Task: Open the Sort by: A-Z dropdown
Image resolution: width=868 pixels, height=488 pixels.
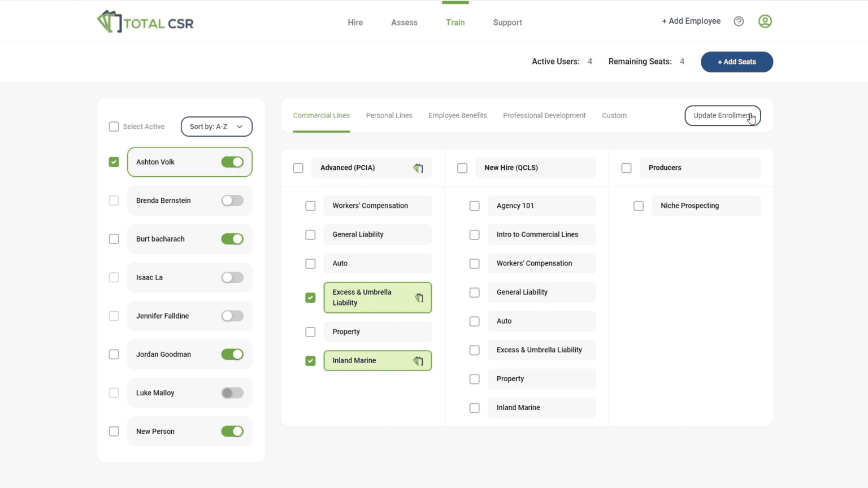Action: (x=216, y=127)
